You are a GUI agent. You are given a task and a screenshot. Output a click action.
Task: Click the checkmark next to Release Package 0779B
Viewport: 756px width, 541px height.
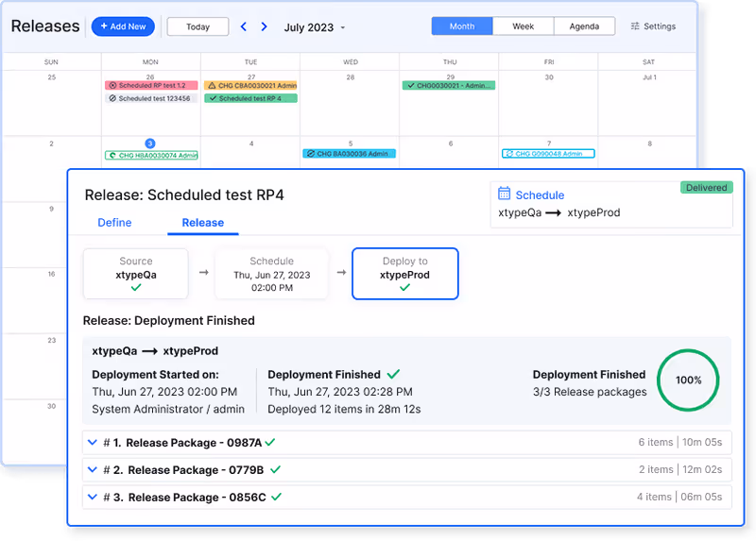pyautogui.click(x=275, y=469)
